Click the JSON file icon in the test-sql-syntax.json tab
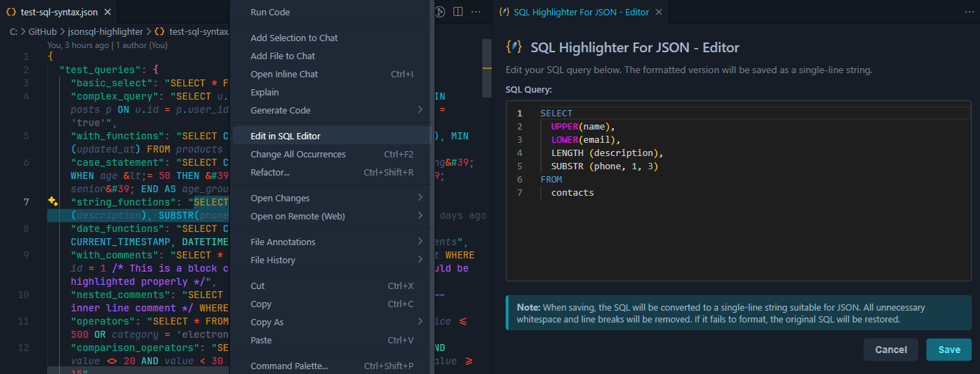This screenshot has height=374, width=980. pos(11,12)
